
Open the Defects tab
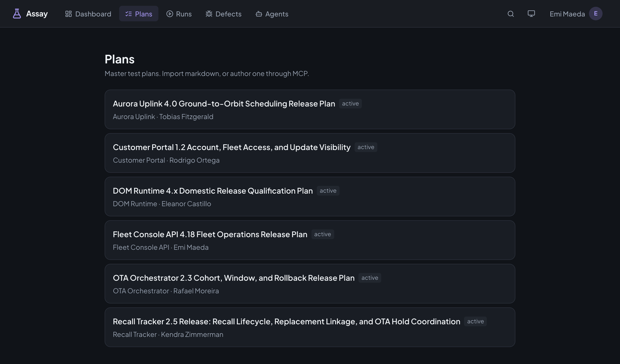[x=223, y=14]
